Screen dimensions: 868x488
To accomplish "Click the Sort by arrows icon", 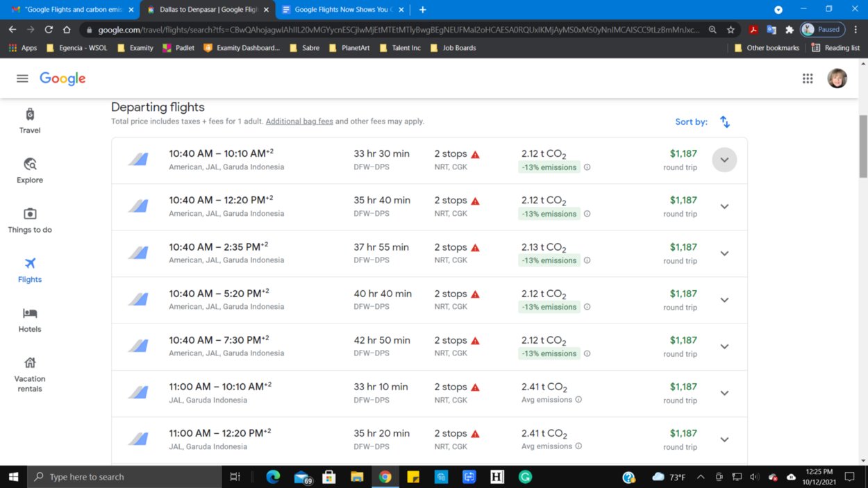I will pyautogui.click(x=724, y=122).
